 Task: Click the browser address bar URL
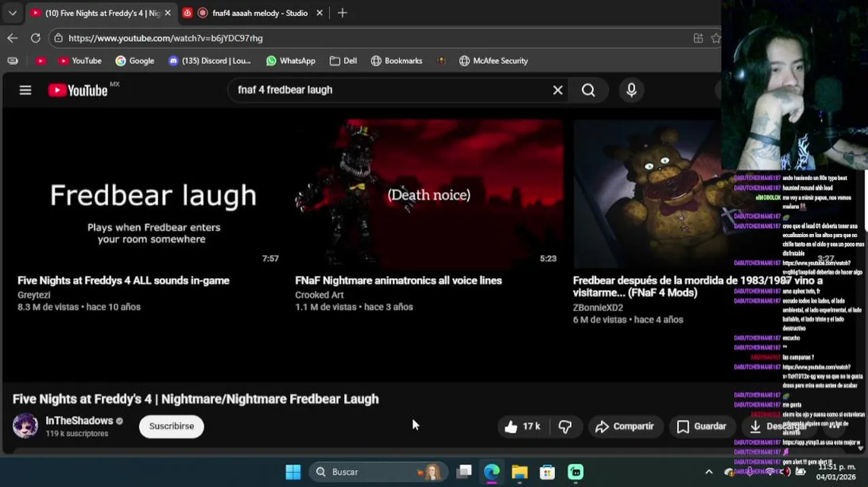[166, 38]
